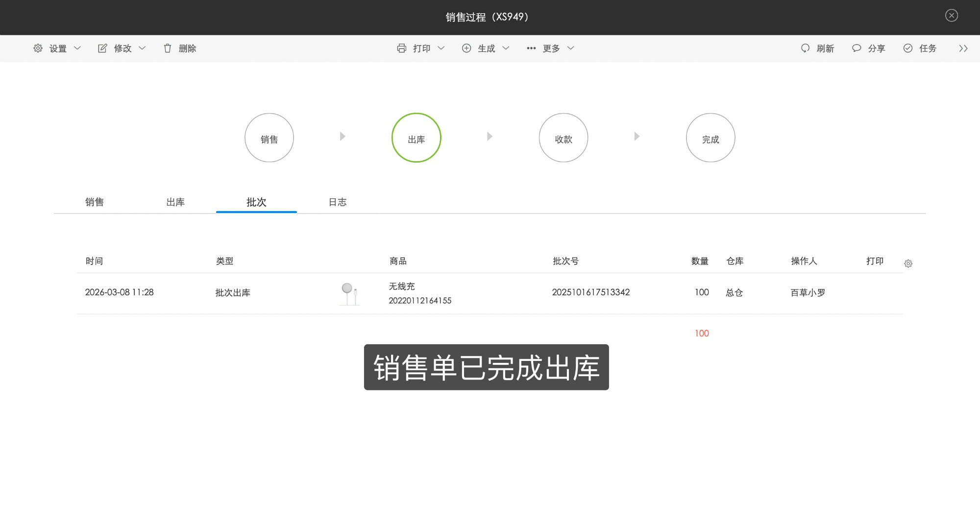Click the red quantity total 100
Screen dimensions: 980x524
[702, 333]
